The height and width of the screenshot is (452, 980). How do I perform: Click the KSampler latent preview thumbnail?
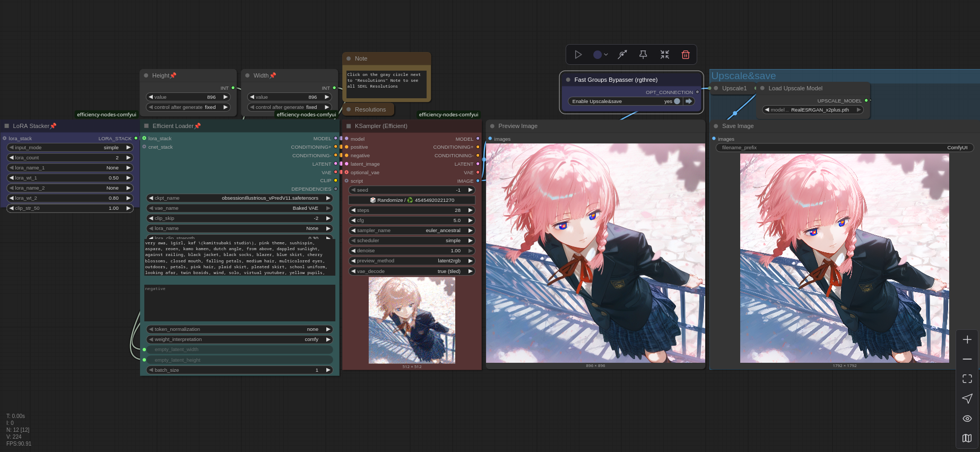pyautogui.click(x=412, y=320)
